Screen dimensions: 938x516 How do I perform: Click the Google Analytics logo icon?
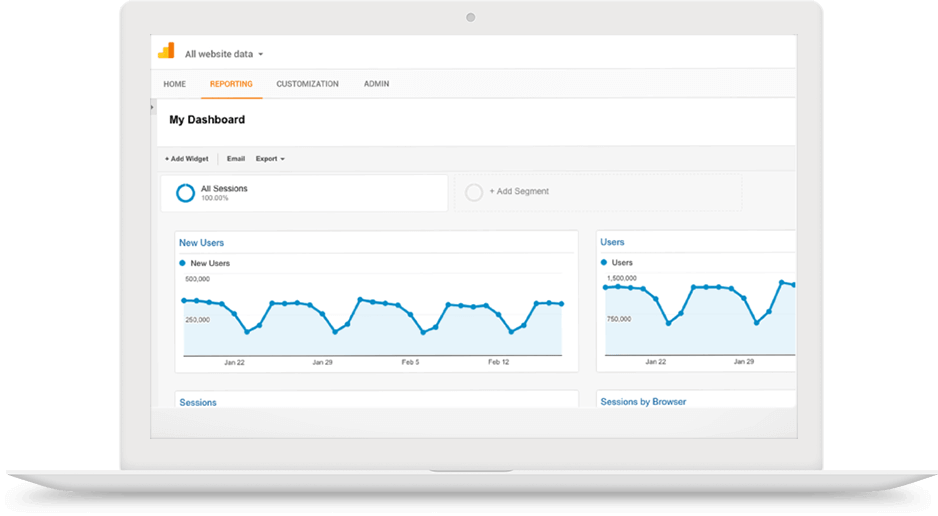tap(166, 51)
